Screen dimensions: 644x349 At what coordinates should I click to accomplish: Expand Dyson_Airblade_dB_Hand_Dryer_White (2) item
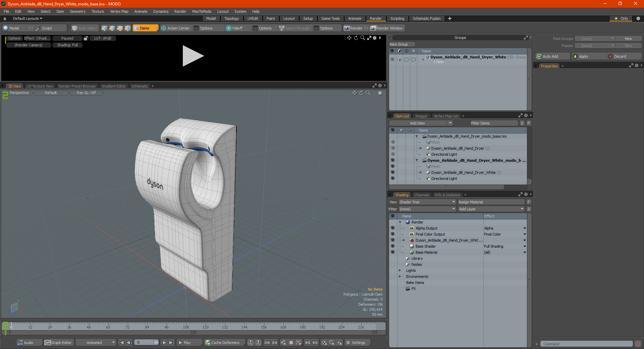pyautogui.click(x=421, y=172)
